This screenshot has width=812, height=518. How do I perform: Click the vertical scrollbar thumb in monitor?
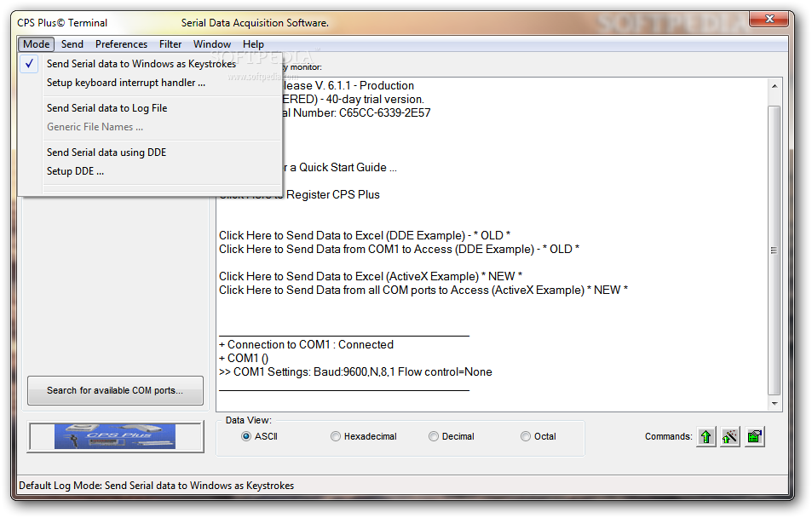tap(775, 250)
